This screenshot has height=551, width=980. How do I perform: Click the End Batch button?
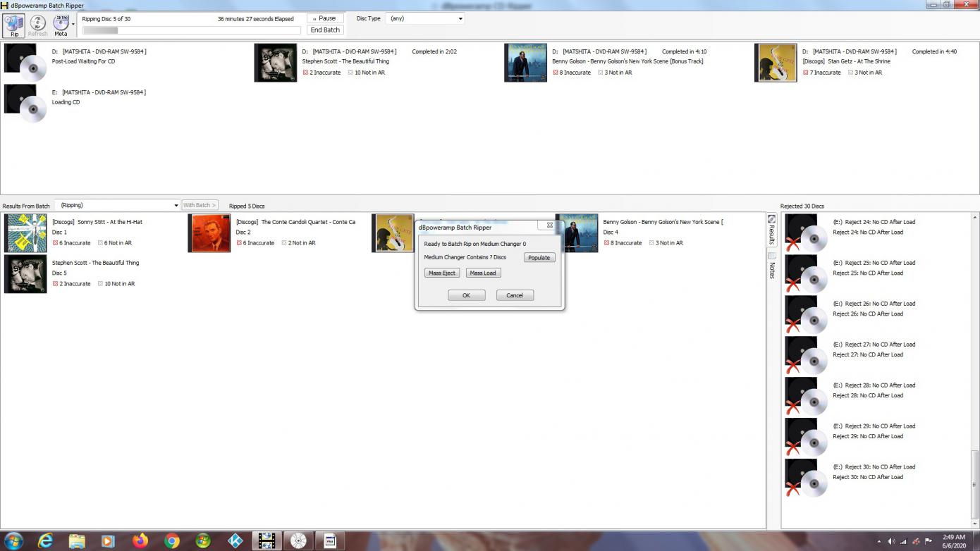pos(325,30)
